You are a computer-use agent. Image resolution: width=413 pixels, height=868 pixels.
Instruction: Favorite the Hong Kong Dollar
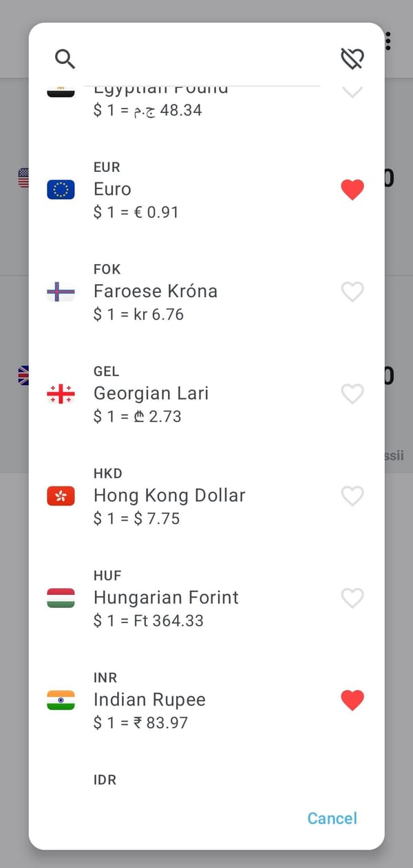(x=352, y=495)
